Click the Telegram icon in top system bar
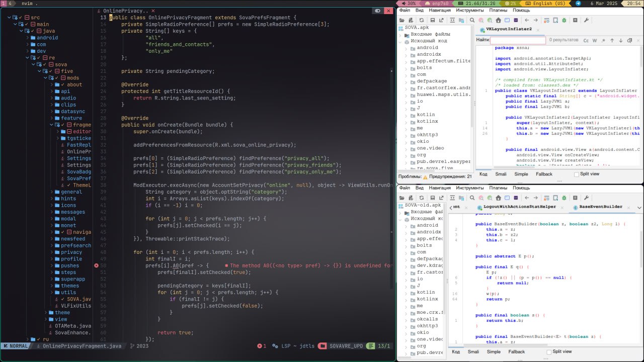Screen dimensions: 644x362 [578, 3]
